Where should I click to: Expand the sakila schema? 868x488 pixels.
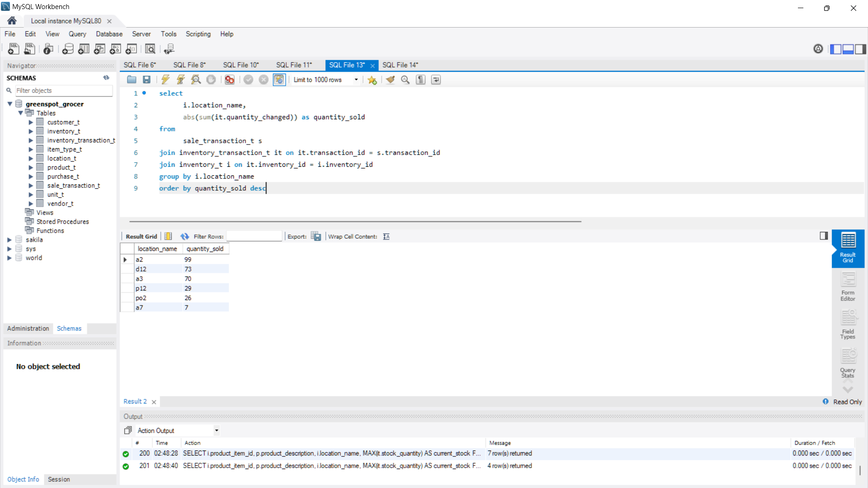click(x=9, y=240)
